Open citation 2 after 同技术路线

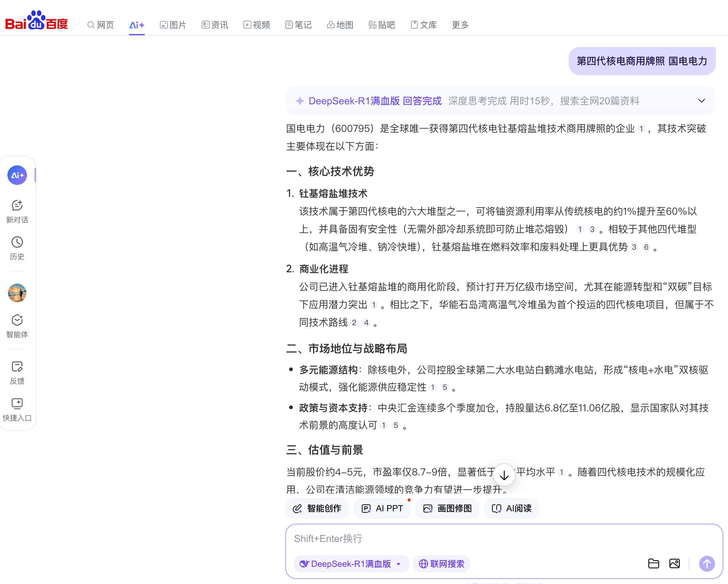[x=354, y=323]
